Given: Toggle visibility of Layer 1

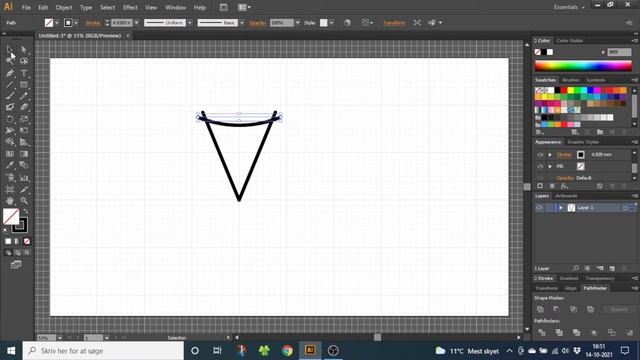Looking at the screenshot, I should pyautogui.click(x=539, y=208).
